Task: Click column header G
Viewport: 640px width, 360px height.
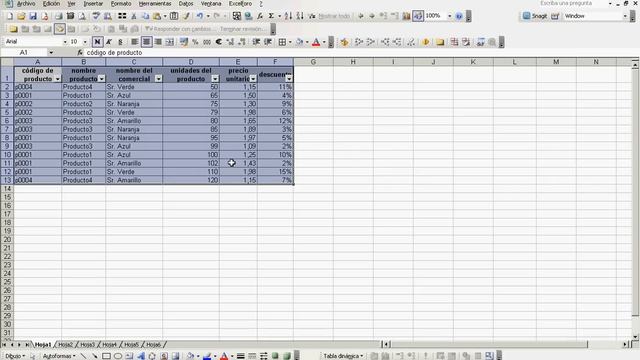Action: tap(313, 62)
